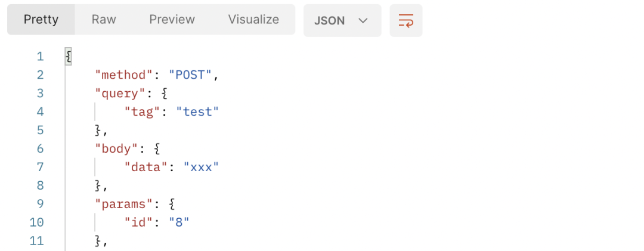Viewport: 644px width, 251px height.
Task: Click line number 4 in the gutter
Action: (40, 111)
